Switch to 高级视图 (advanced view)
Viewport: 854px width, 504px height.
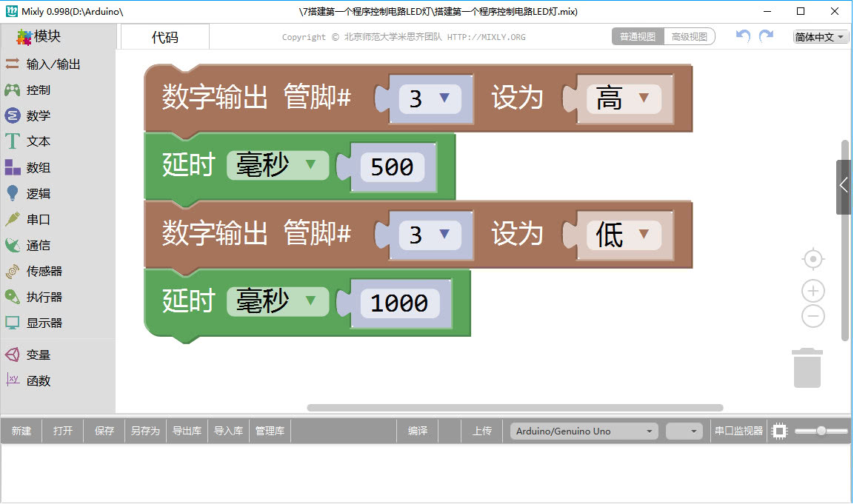pos(687,36)
